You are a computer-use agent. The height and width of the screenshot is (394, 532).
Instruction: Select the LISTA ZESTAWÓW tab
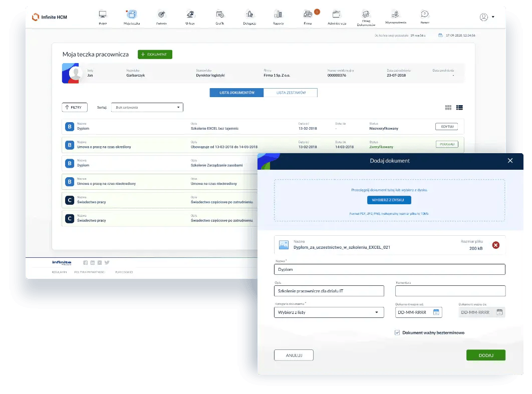[x=291, y=93]
